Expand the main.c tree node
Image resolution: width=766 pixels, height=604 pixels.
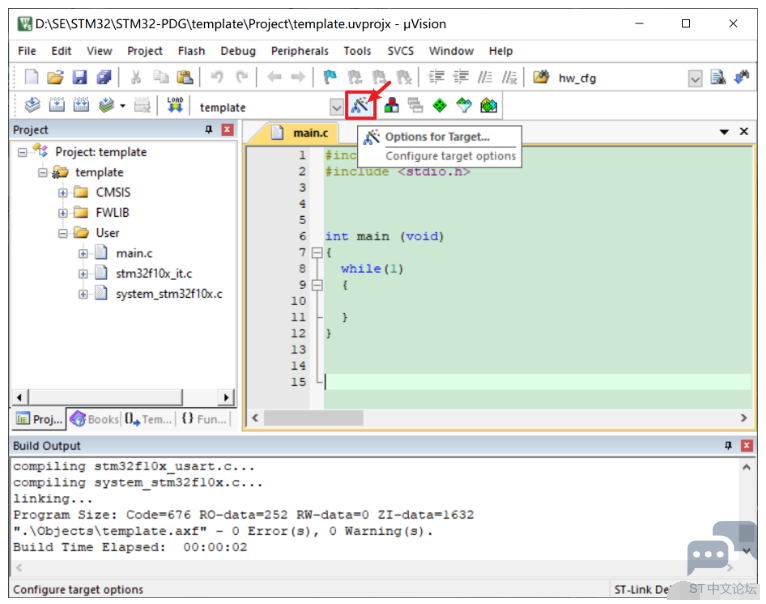pos(83,254)
